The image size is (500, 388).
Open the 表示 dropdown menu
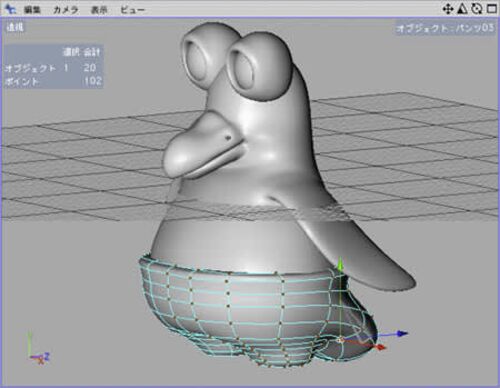[99, 10]
